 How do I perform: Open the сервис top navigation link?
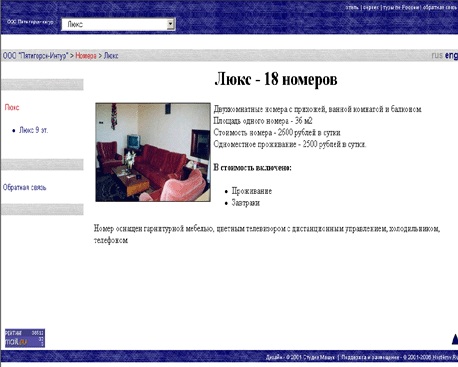click(x=371, y=7)
